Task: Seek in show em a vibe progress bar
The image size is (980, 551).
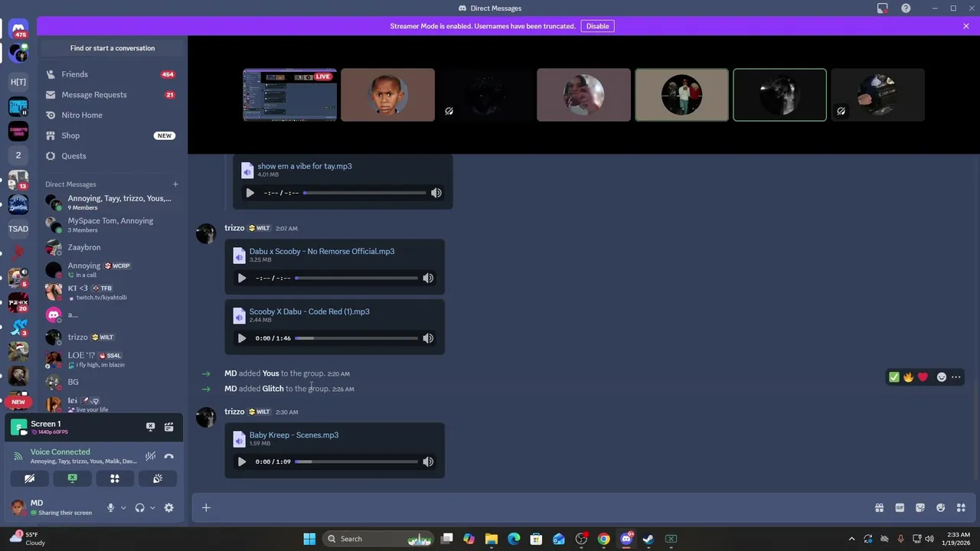Action: (364, 193)
